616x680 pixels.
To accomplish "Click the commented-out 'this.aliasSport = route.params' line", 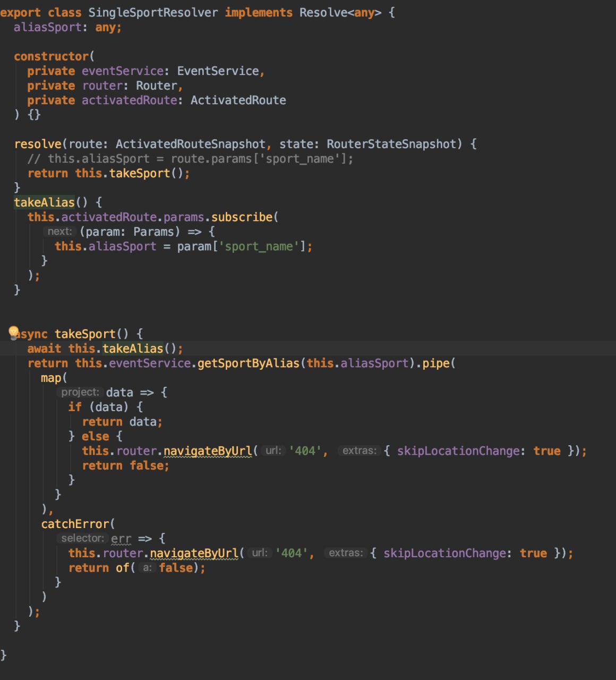I will [190, 159].
